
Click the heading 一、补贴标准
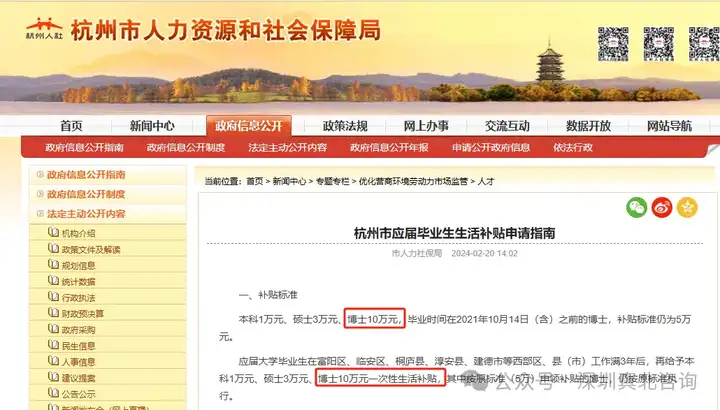coord(268,295)
